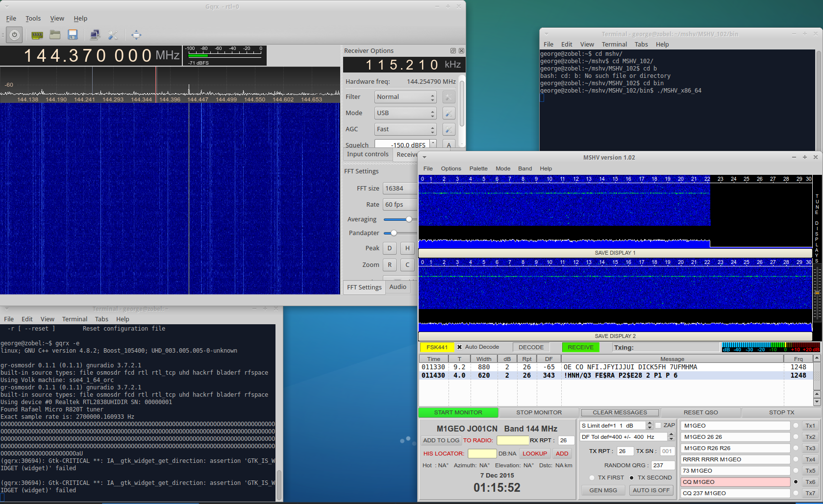This screenshot has height=504, width=823.
Task: Click the tool button beside the Filter combo
Action: coord(449,97)
